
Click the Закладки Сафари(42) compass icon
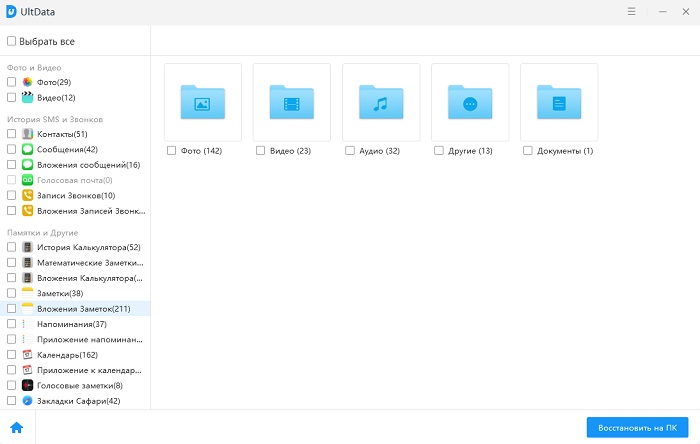(x=28, y=401)
